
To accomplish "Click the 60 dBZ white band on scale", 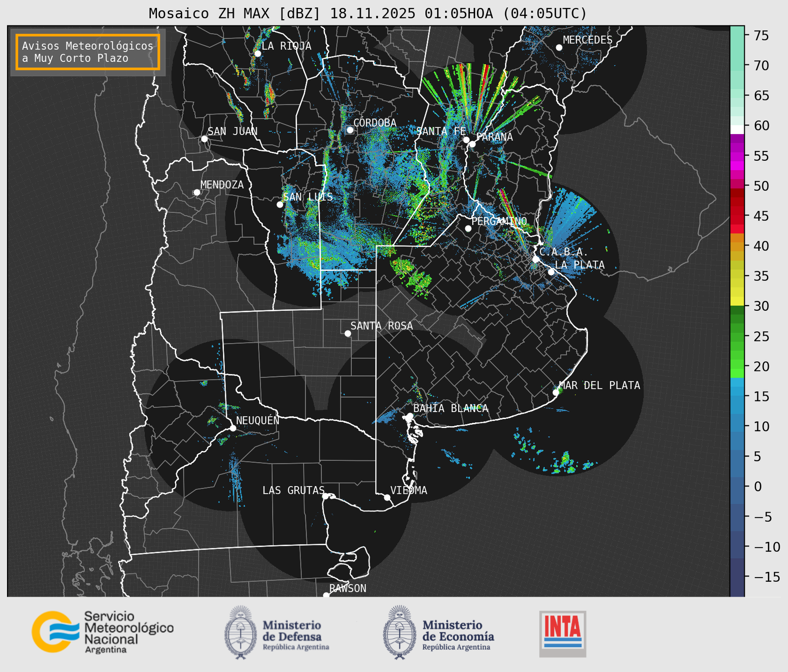I will [x=737, y=129].
